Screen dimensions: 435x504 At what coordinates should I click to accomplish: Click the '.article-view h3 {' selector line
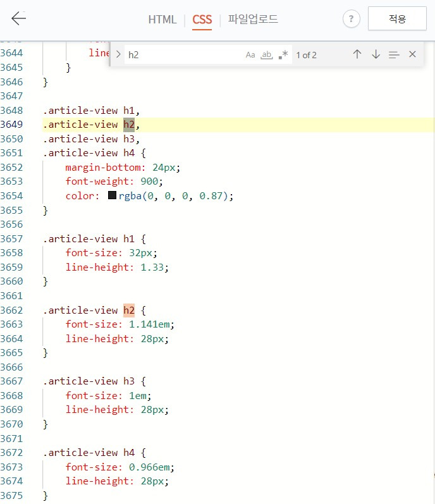coord(94,381)
